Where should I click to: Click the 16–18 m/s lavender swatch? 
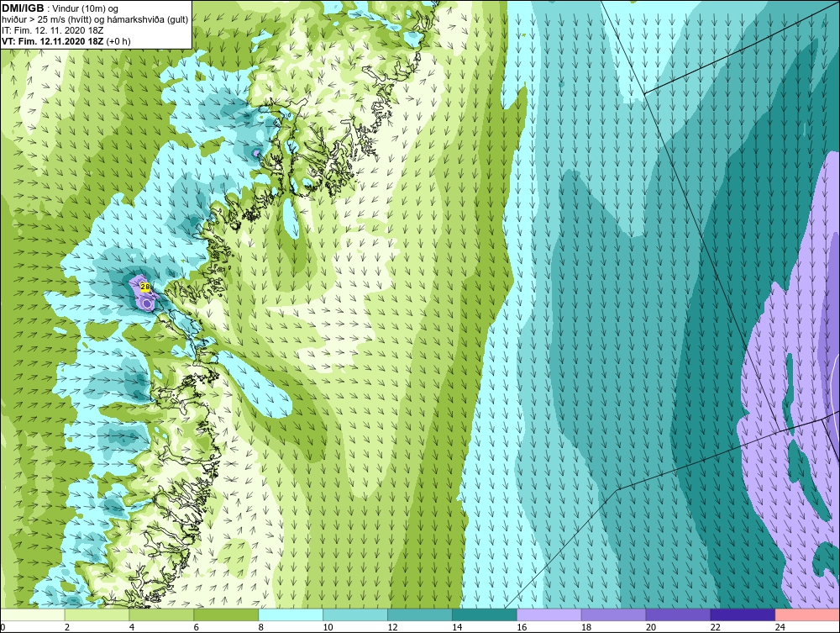(x=549, y=615)
